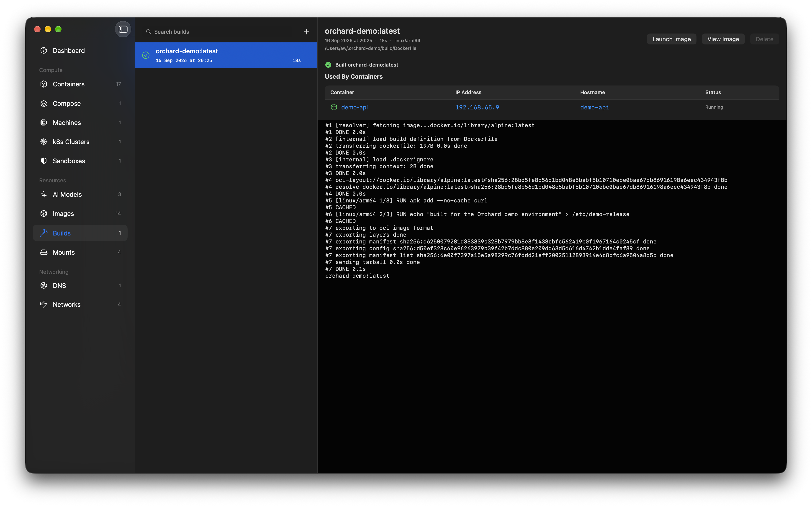Click the Hostname column header
This screenshot has width=812, height=507.
coord(593,92)
